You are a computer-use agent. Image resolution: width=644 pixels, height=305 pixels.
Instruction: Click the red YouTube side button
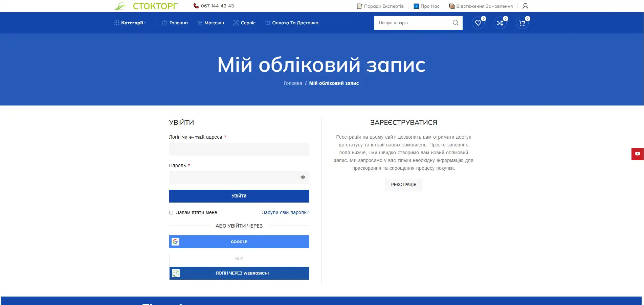coord(638,154)
